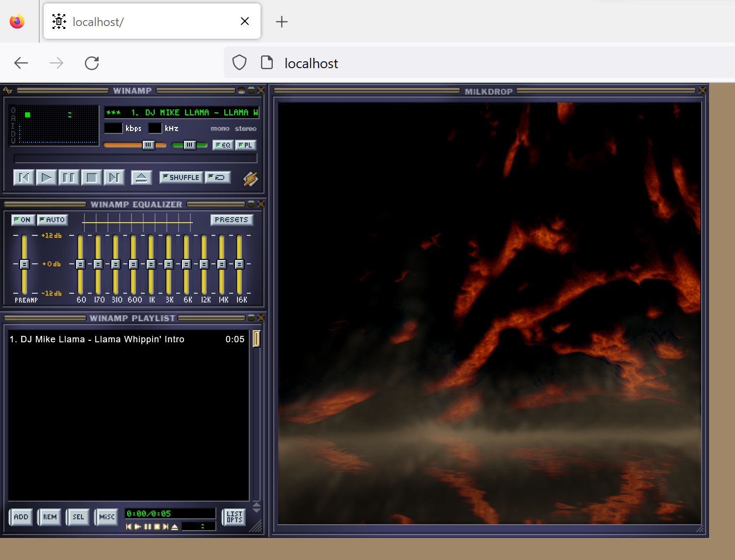Click the Eject button to open files
This screenshot has height=560, width=735.
coord(141,178)
